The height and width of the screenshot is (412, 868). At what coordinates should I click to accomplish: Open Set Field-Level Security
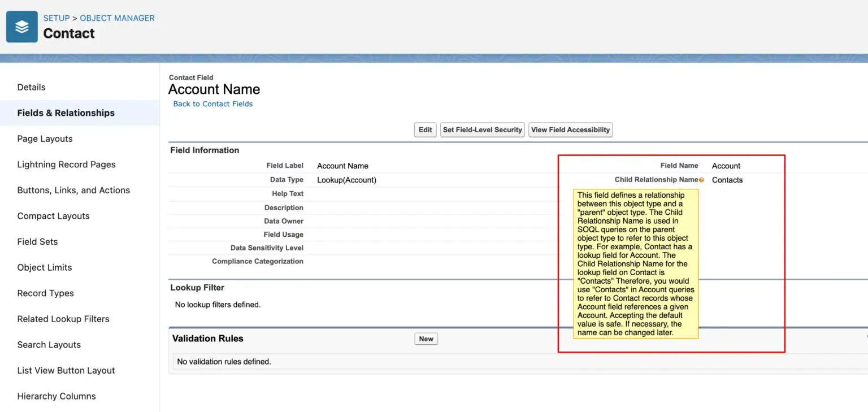[483, 130]
